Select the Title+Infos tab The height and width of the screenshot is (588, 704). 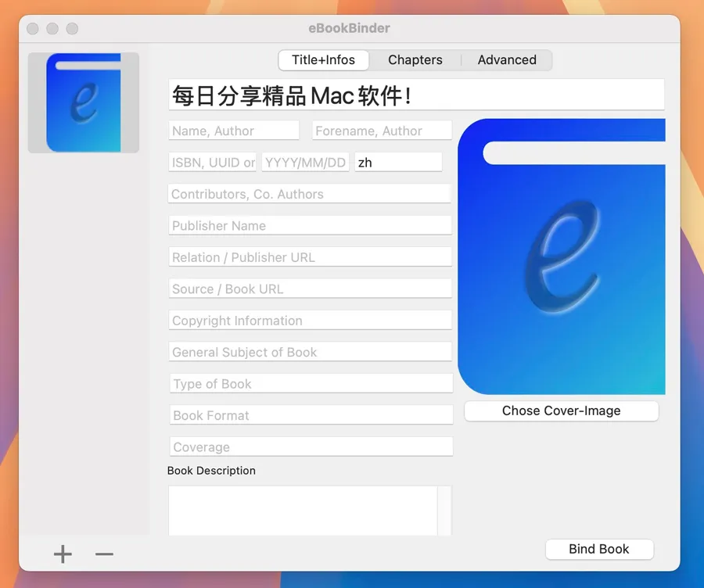tap(323, 60)
